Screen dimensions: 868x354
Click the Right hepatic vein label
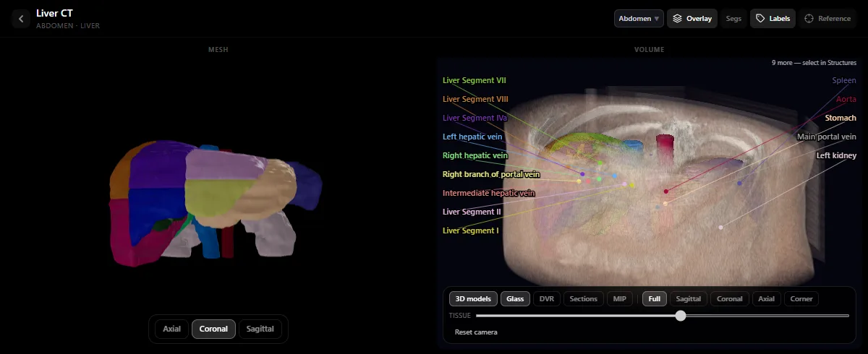point(475,155)
